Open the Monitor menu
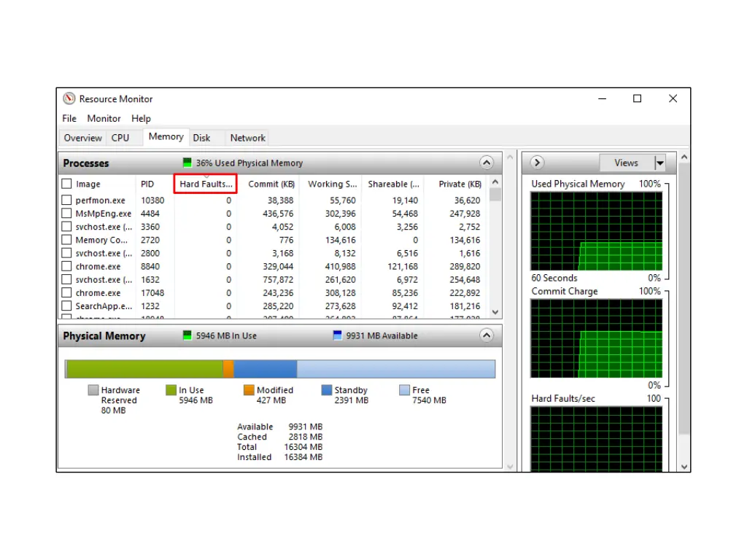 pyautogui.click(x=104, y=119)
